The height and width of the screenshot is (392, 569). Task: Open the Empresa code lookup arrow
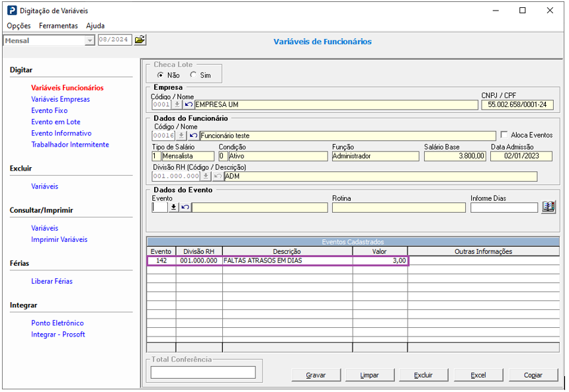177,104
